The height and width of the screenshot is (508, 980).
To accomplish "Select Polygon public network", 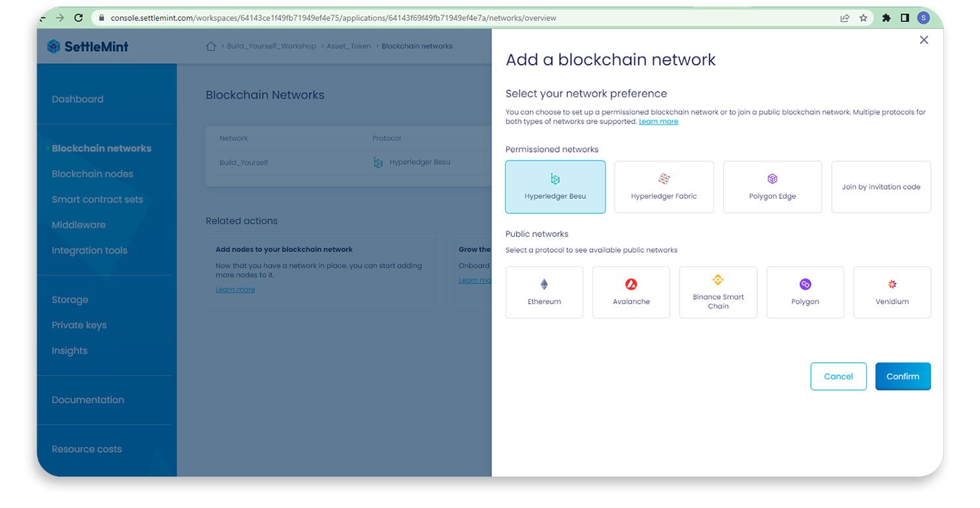I will tap(805, 292).
